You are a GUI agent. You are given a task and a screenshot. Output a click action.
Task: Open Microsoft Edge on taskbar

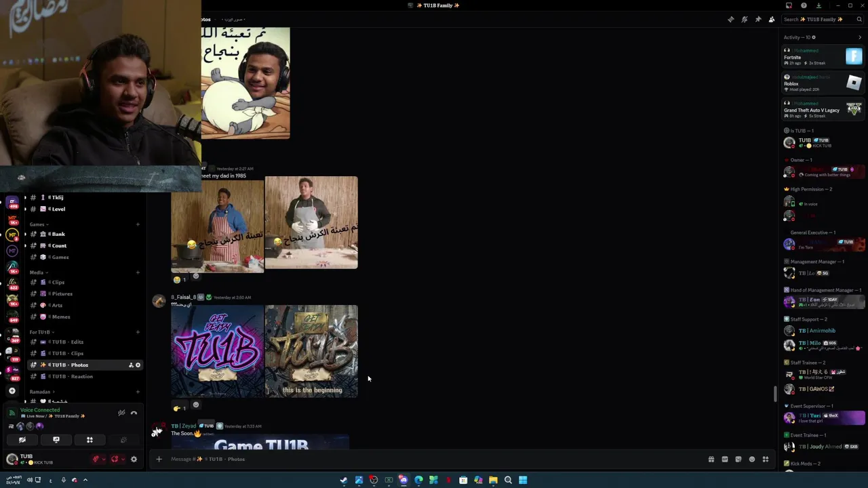point(418,480)
